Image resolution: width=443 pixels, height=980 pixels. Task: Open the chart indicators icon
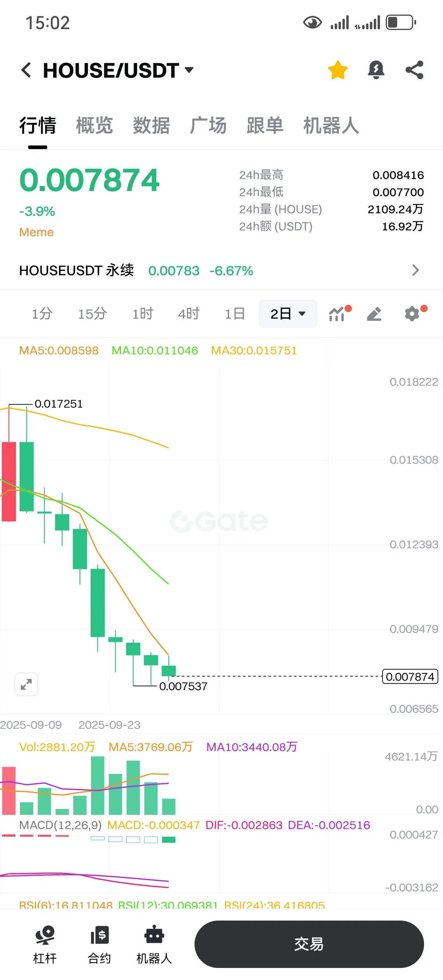click(x=337, y=314)
